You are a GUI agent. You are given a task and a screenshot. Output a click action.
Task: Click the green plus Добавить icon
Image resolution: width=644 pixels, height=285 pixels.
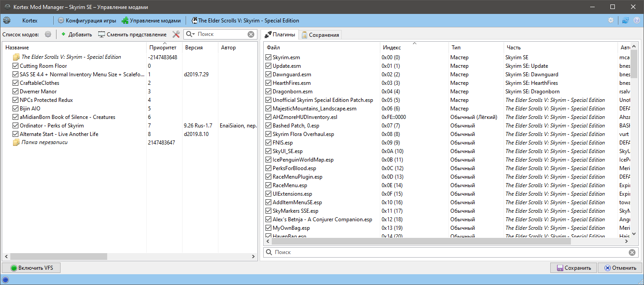(64, 34)
